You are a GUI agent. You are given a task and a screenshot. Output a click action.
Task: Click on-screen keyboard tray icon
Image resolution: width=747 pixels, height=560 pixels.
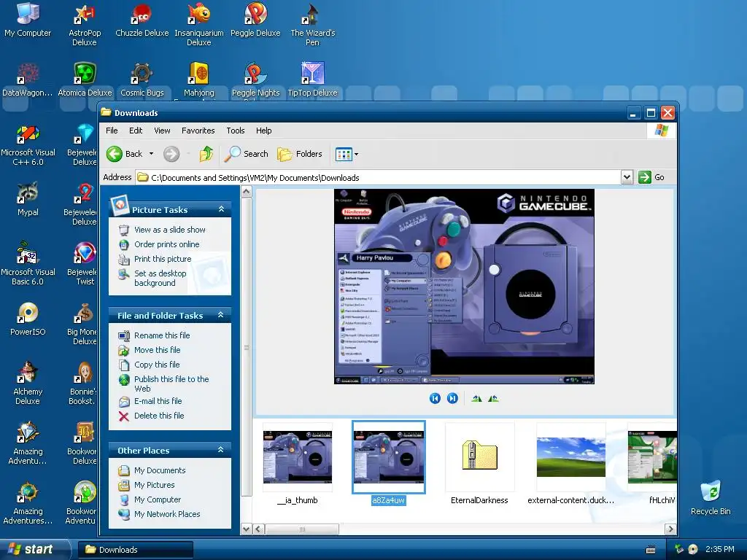click(x=651, y=550)
